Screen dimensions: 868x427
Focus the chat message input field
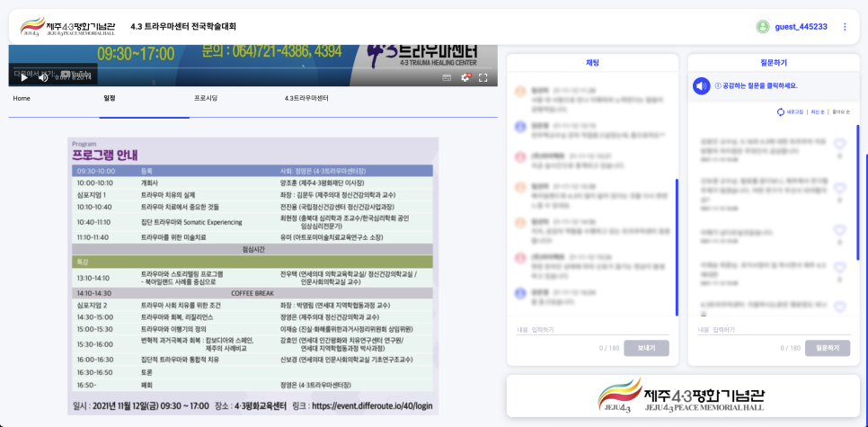tap(592, 330)
